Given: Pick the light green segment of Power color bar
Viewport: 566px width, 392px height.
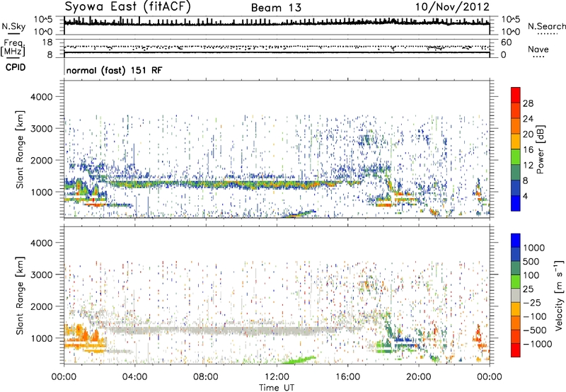Looking at the screenshot, I should pos(516,157).
